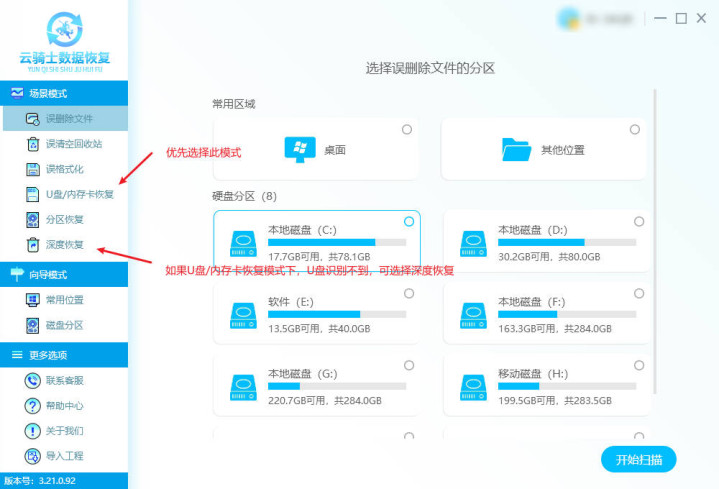Open 磁盘分区 wizard option

pos(64,325)
